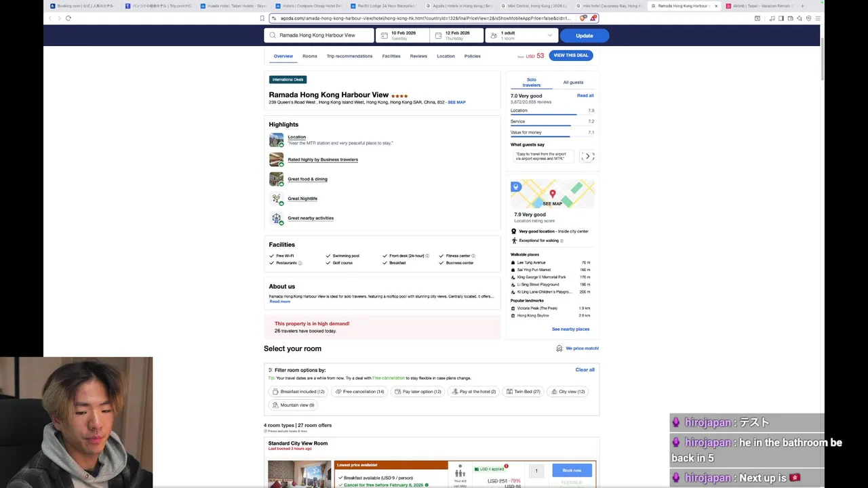This screenshot has width=868, height=488.
Task: Click info icon next to Front desk [24-hour]
Action: pos(428,256)
